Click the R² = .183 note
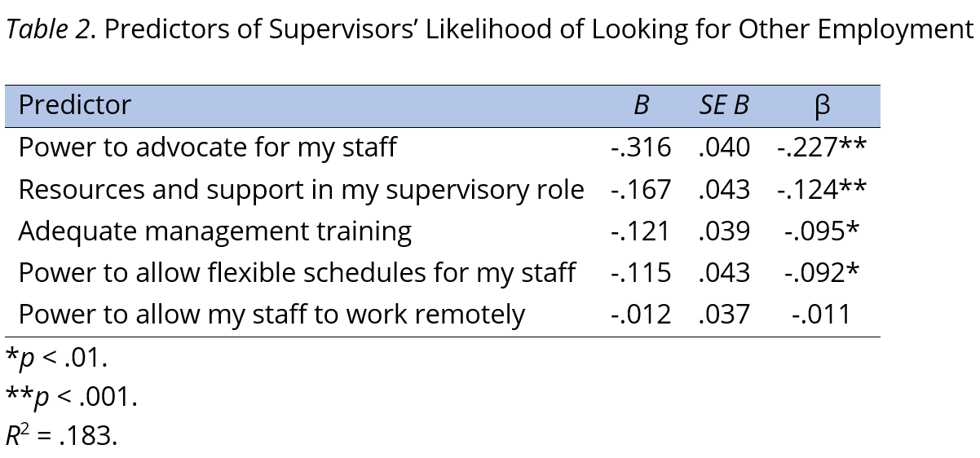Image resolution: width=980 pixels, height=458 pixels. [x=61, y=436]
